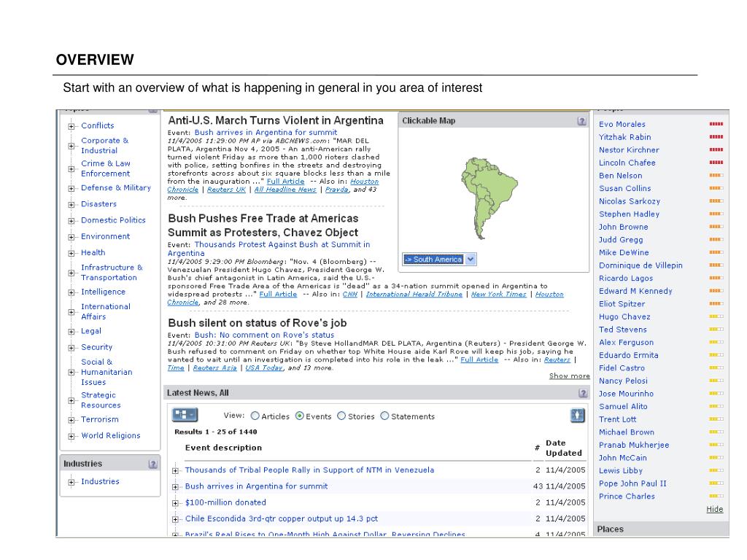Open event link Bush arrives in Argentina under first headline

coord(266,133)
